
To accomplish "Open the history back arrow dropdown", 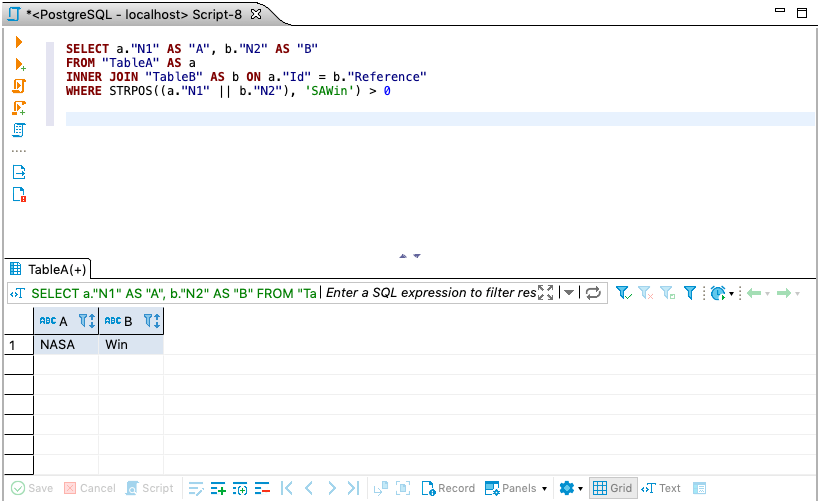I will pos(767,294).
